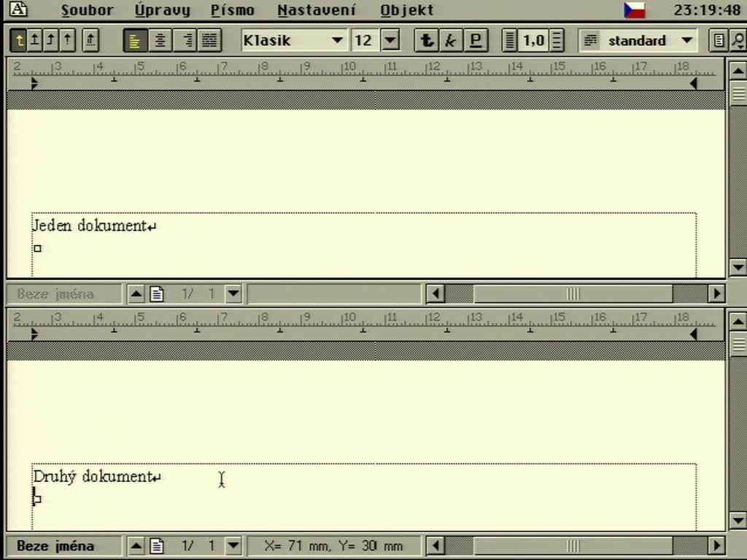Click the text 'Jeden dokument'

(x=89, y=225)
